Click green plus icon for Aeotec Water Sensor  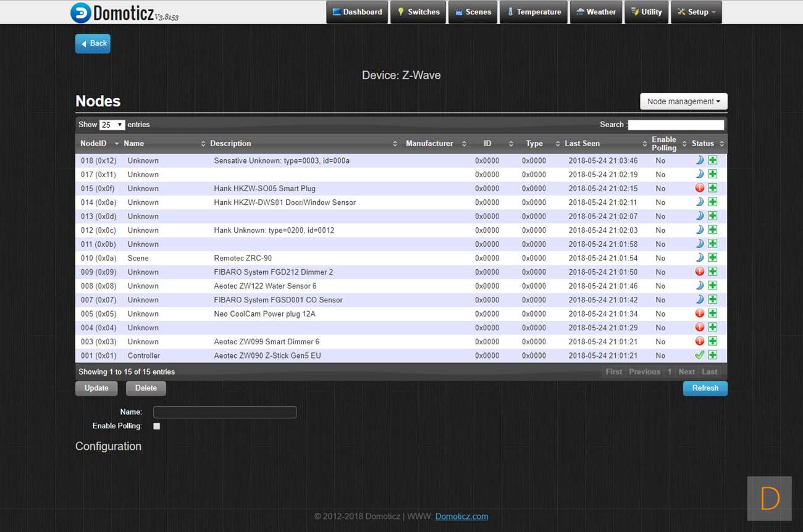pyautogui.click(x=712, y=286)
